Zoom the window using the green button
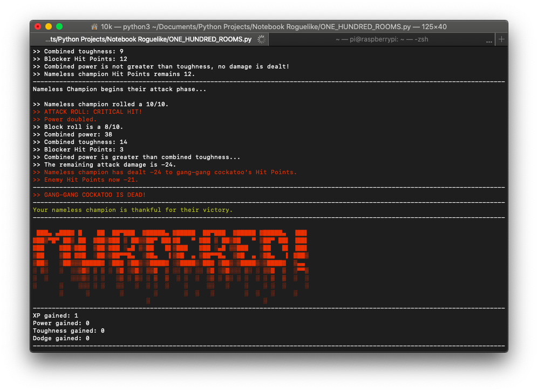538x392 pixels. click(59, 26)
